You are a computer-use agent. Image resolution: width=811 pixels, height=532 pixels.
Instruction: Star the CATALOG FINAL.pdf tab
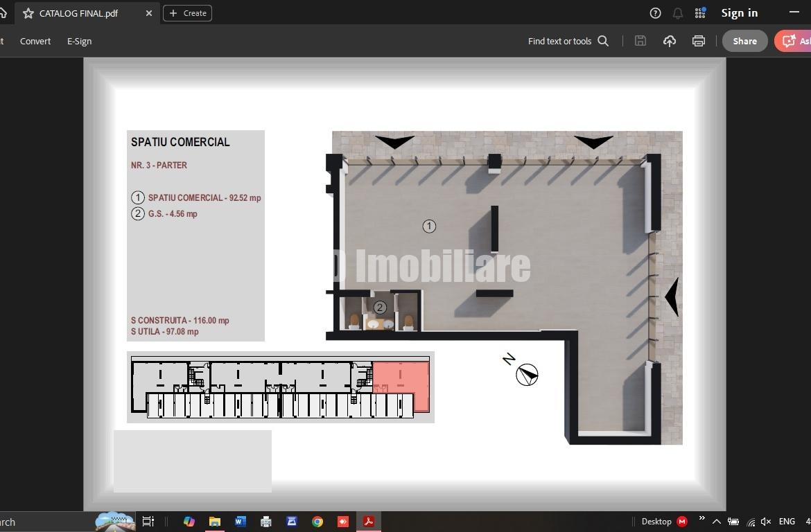(28, 13)
